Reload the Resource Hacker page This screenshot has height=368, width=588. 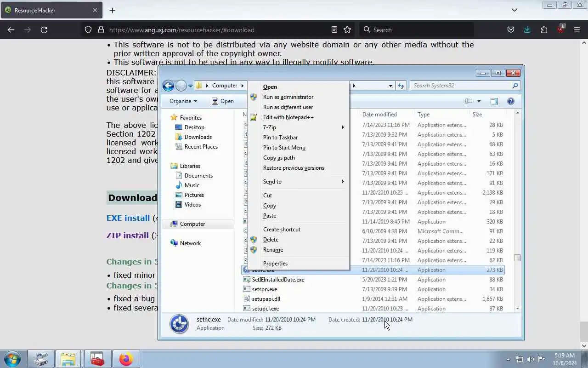[x=44, y=29]
